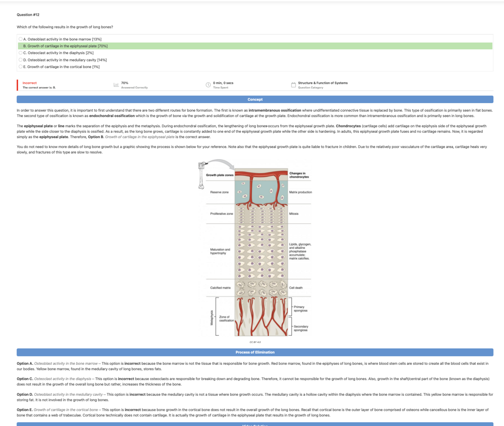Screen dimensions: 504x426
Task: Click the 'Reserve zone' diagram label
Action: (x=220, y=192)
